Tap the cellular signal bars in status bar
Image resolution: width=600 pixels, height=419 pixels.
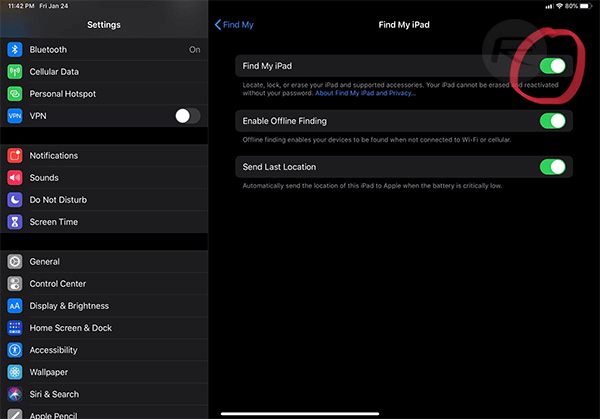(549, 7)
